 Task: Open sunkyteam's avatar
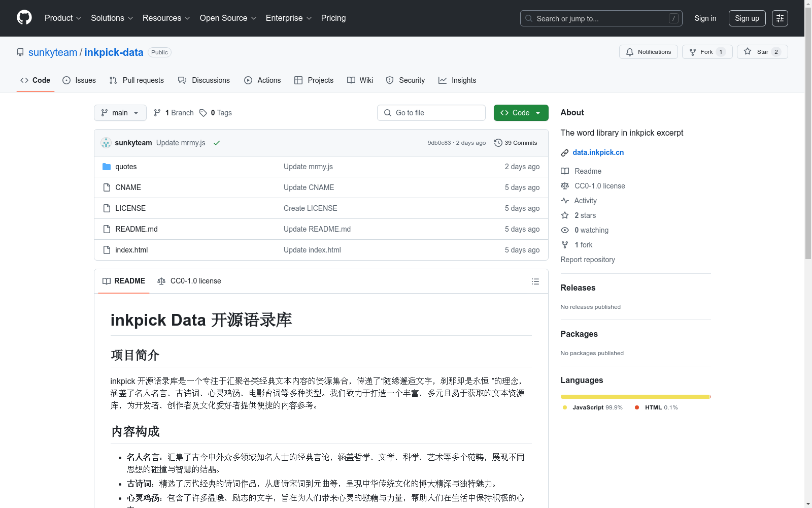click(106, 143)
